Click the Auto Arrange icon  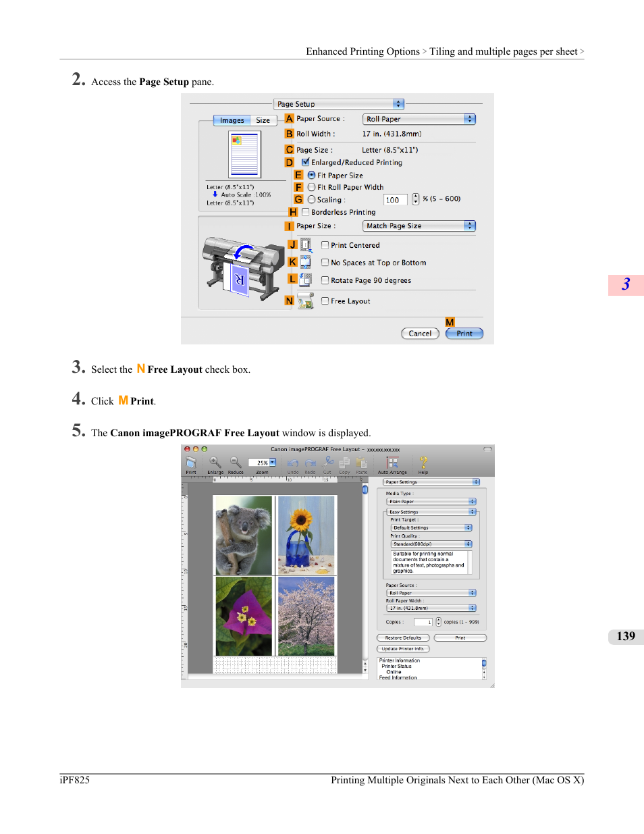392,463
